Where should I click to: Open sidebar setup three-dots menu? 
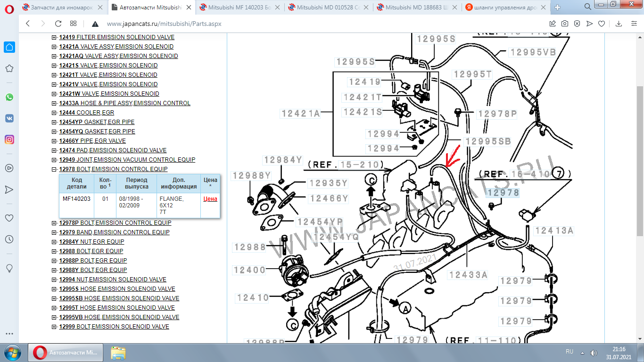9,334
